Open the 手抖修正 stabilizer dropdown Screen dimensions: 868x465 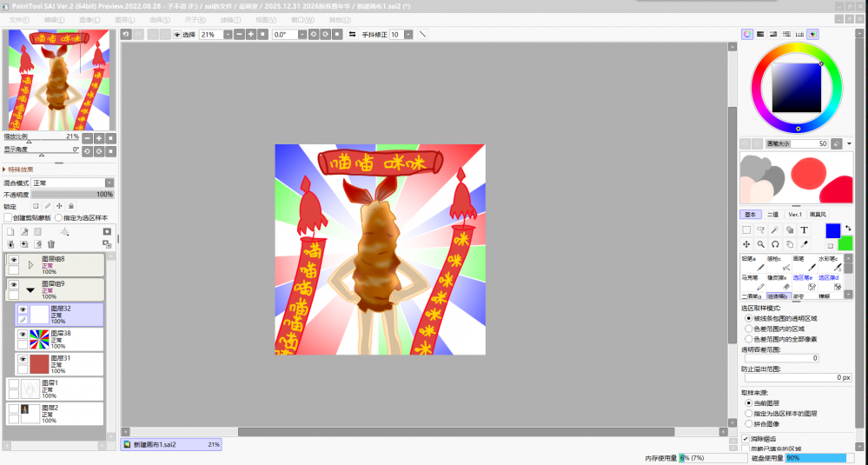pyautogui.click(x=408, y=34)
